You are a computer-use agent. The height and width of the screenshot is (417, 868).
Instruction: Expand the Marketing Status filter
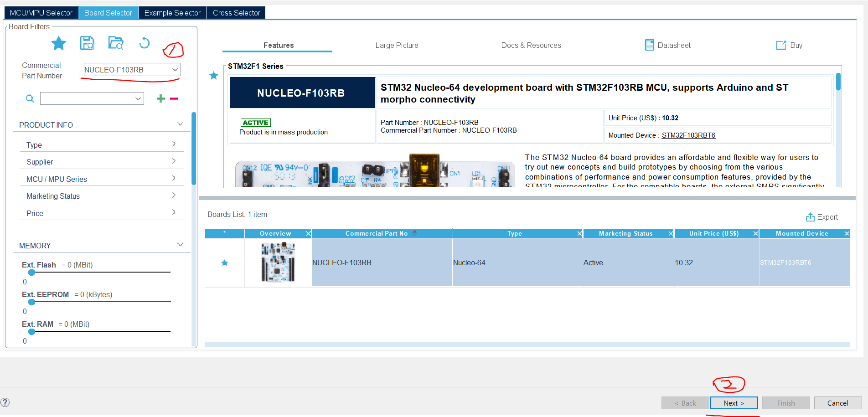point(174,195)
